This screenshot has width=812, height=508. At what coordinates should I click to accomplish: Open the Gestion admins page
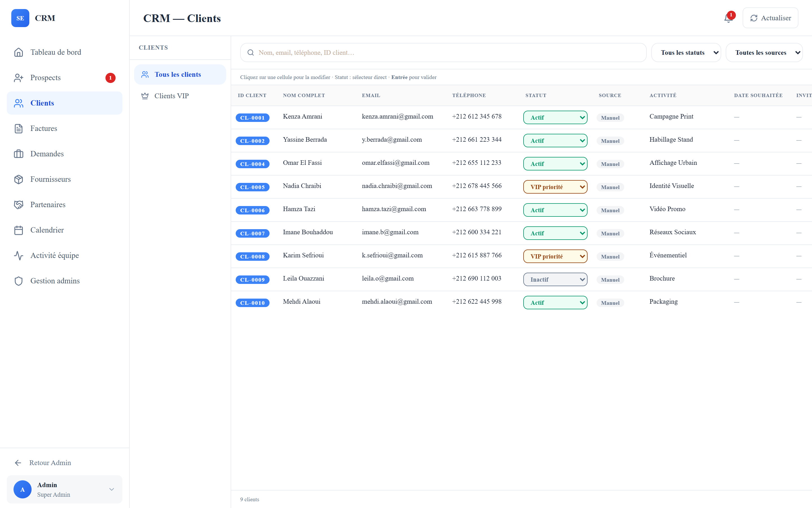[x=64, y=281]
